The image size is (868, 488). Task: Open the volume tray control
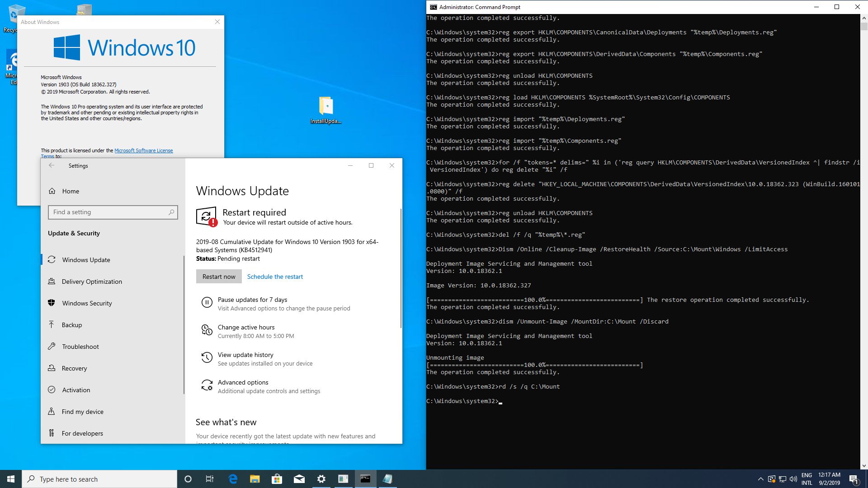coord(793,479)
